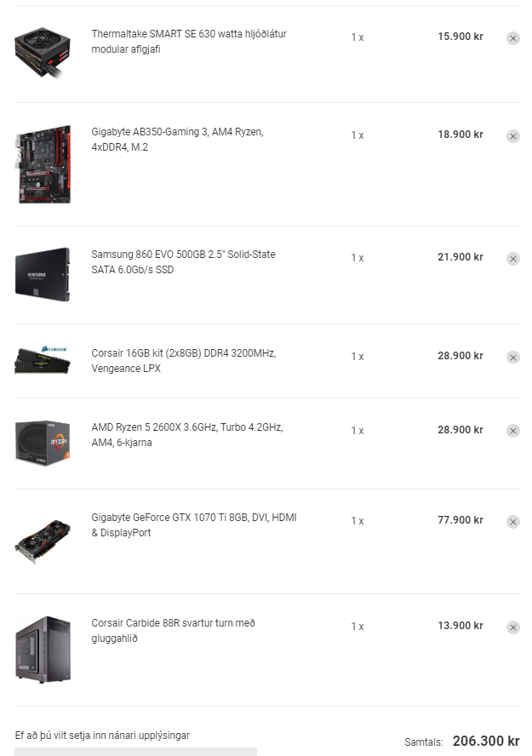Image resolution: width=532 pixels, height=756 pixels.
Task: Open Samsung SSD product image
Action: pyautogui.click(x=43, y=274)
